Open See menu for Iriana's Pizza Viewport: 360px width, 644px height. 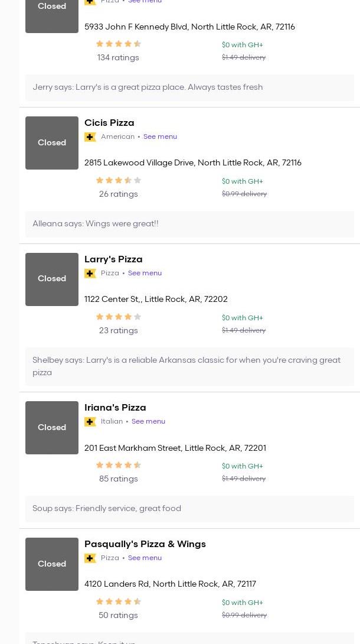click(148, 422)
